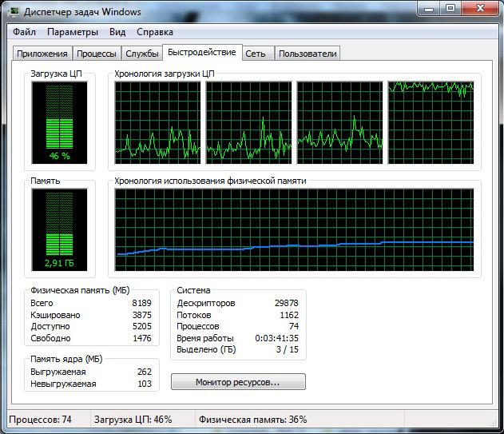This screenshot has width=504, height=434.
Task: Click the Физическая память (МБ) group label
Action: click(x=80, y=290)
